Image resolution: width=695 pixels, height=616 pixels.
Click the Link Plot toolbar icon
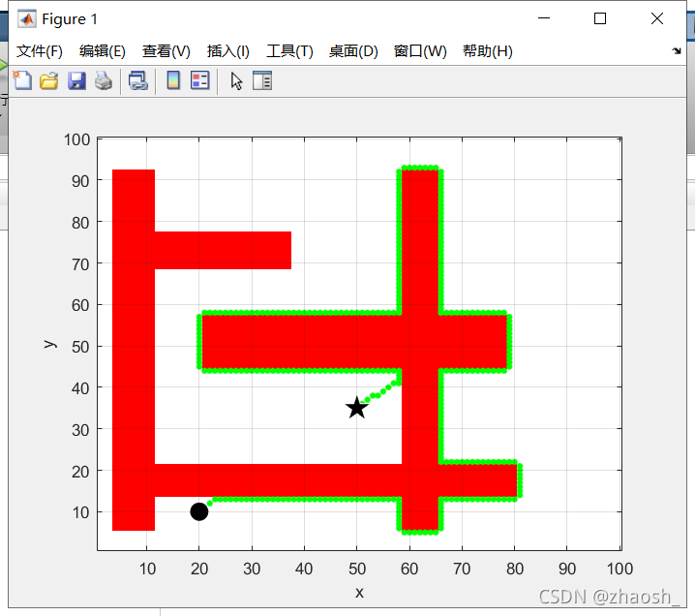click(137, 81)
